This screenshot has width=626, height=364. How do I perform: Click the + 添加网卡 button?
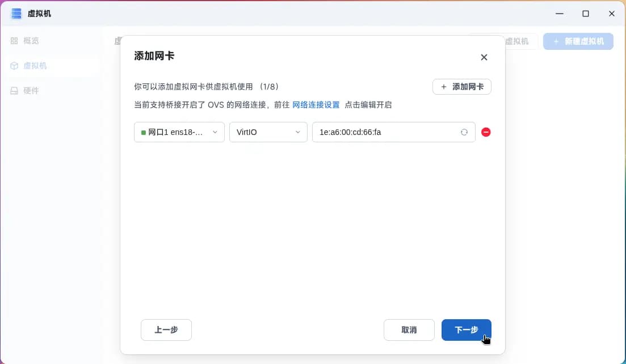[x=461, y=87]
